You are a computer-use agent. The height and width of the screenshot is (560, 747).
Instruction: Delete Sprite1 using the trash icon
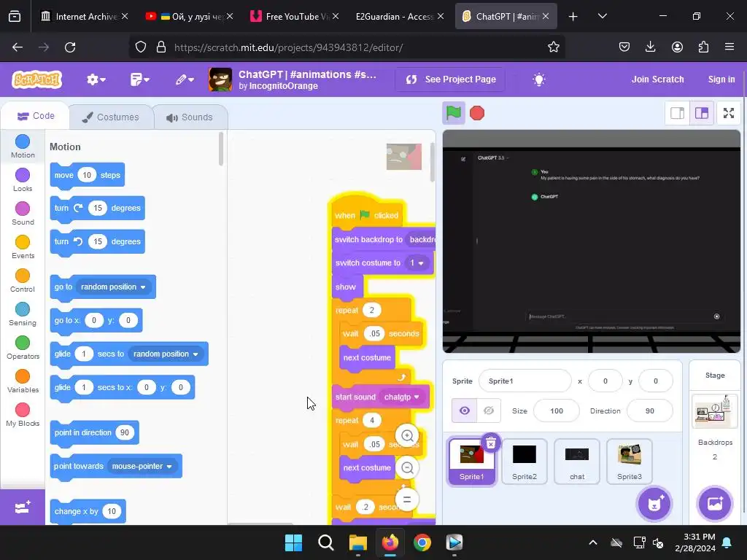click(x=491, y=443)
